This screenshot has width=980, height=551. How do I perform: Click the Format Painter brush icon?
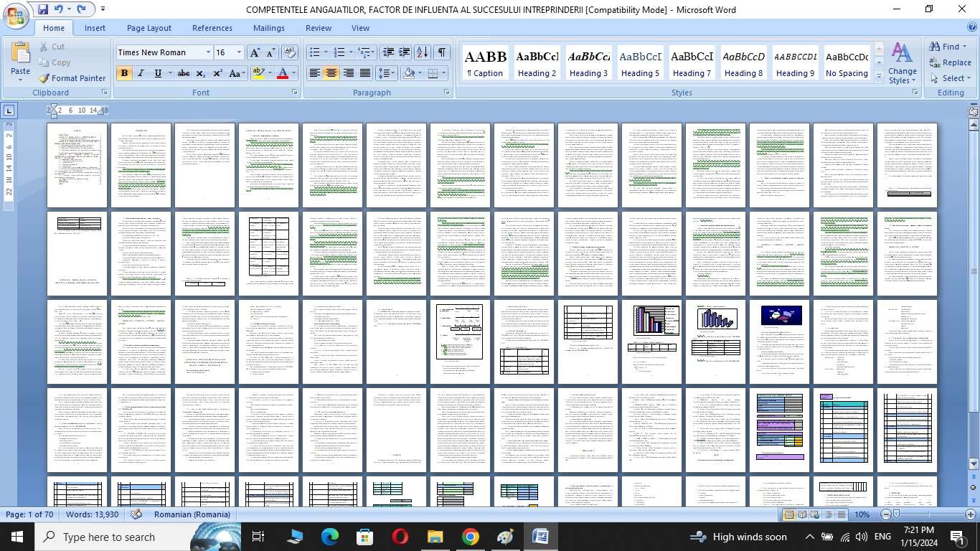44,78
